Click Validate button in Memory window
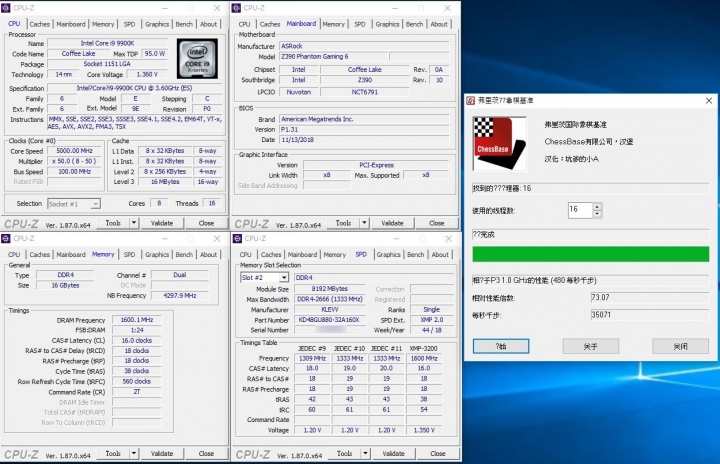 (x=162, y=453)
